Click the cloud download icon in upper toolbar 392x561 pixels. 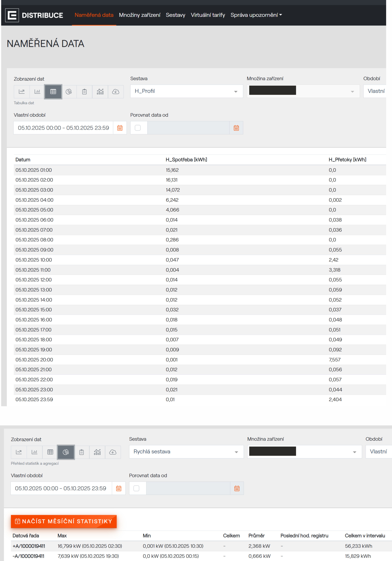[x=116, y=92]
